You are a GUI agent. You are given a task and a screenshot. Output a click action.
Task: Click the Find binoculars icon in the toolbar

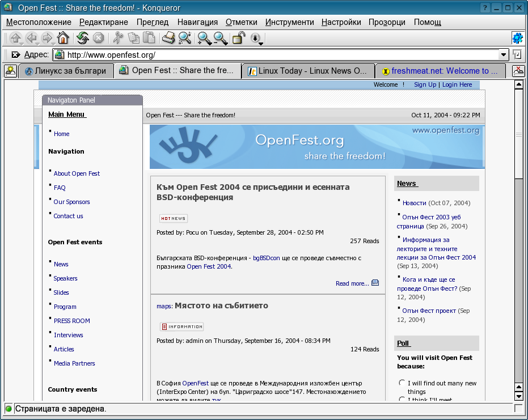click(x=185, y=38)
